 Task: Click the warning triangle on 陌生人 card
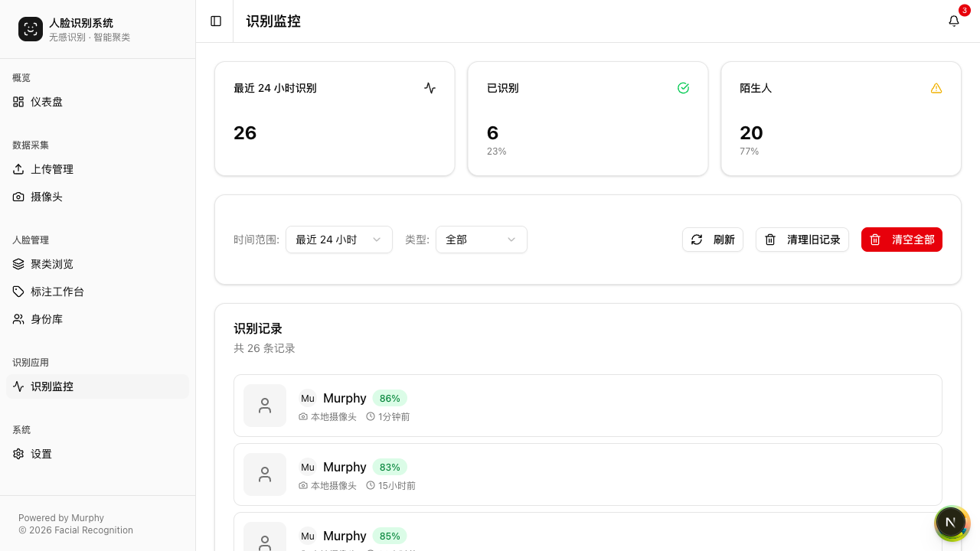[936, 88]
